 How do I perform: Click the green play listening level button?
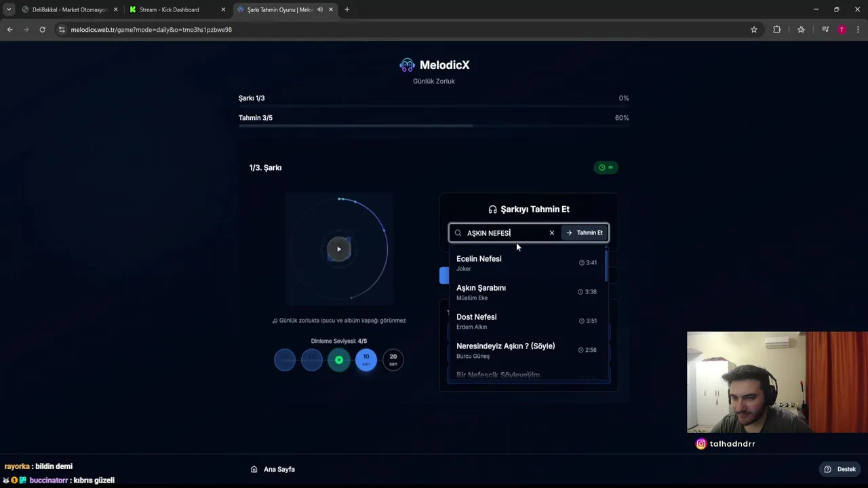(x=339, y=360)
